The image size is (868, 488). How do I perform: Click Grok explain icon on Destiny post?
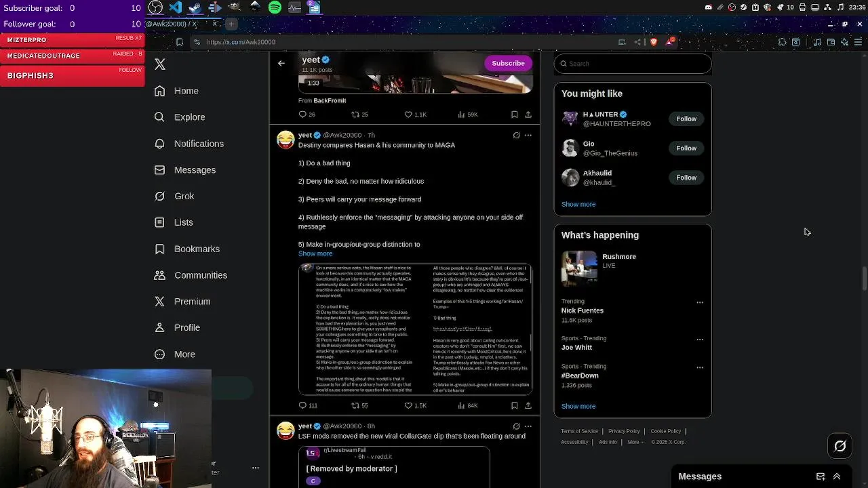click(516, 136)
